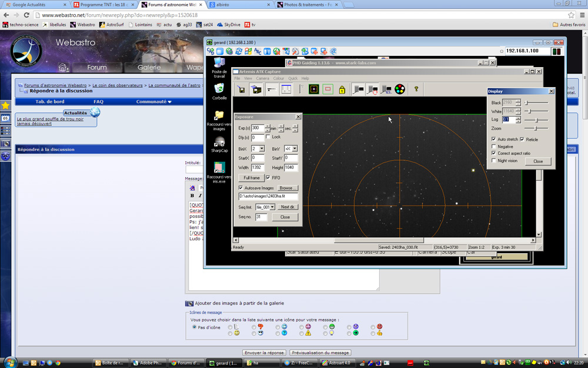This screenshot has height=368, width=588.
Task: Expand the BinX dropdown
Action: point(262,149)
